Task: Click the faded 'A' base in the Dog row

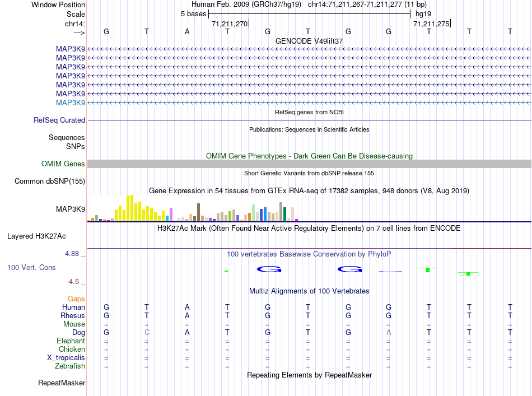Action: (389, 333)
